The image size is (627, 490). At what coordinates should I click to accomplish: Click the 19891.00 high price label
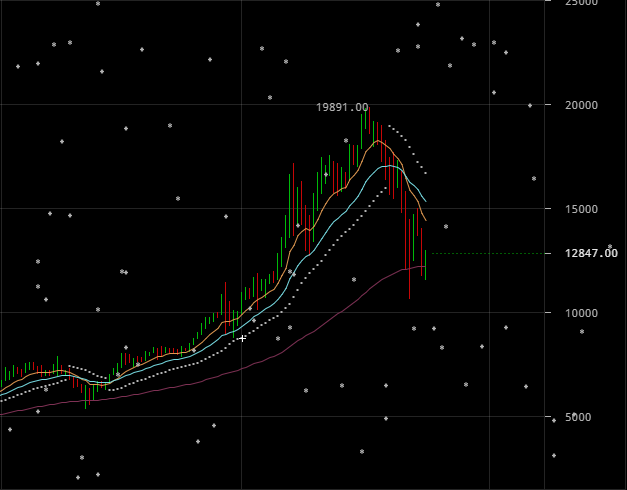[x=342, y=107]
